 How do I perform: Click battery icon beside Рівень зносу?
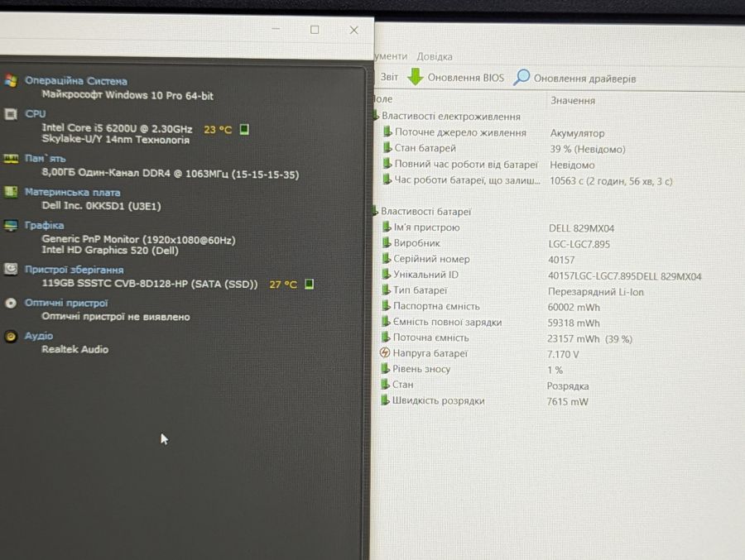click(385, 368)
